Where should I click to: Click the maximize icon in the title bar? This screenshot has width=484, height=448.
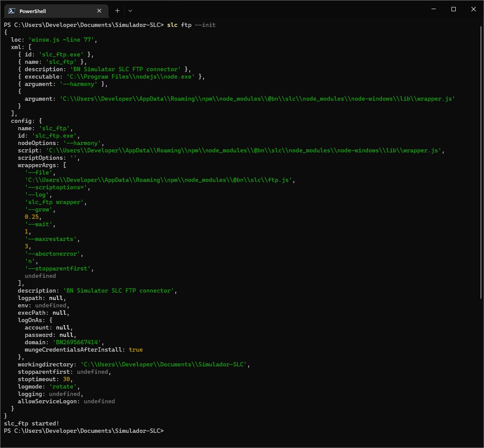[453, 9]
